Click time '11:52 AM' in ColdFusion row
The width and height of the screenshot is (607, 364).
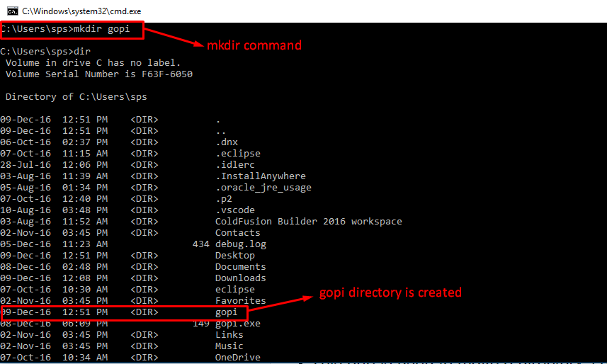coord(85,221)
